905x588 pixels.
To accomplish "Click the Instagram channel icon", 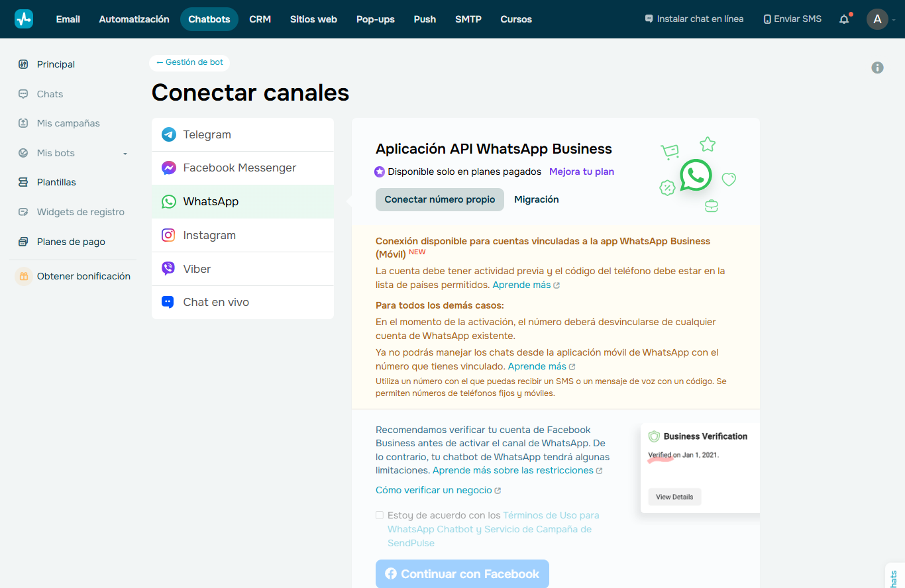I will (169, 235).
